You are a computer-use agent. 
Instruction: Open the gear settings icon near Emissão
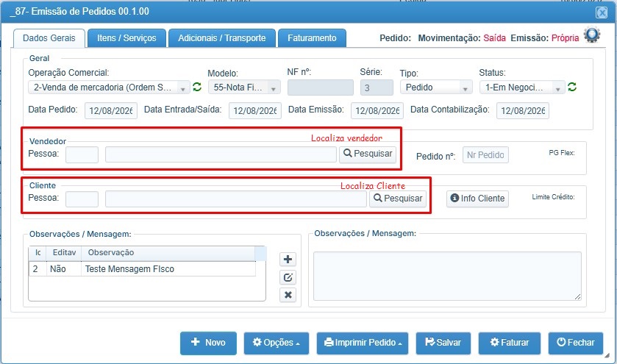point(592,35)
